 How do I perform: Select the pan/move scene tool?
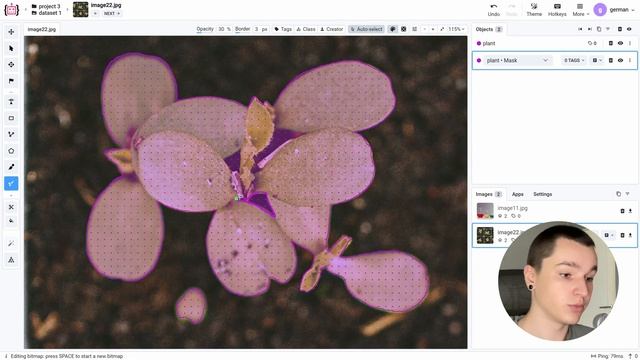[x=11, y=32]
